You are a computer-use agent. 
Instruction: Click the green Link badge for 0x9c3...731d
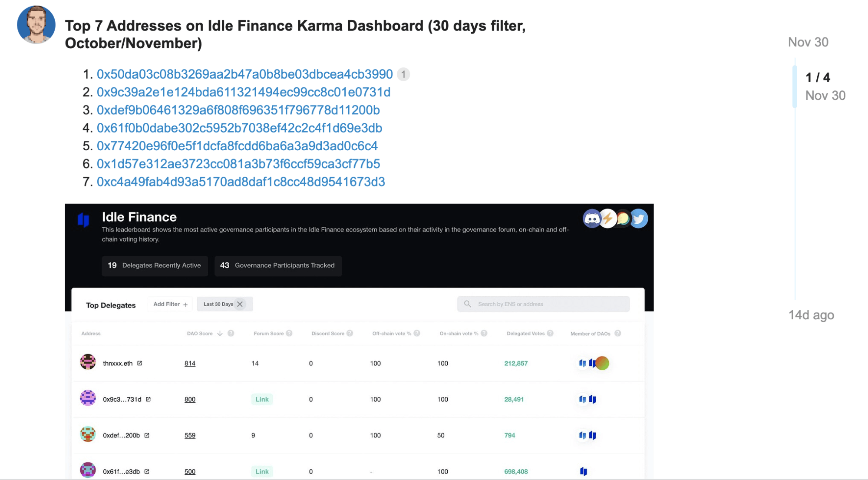click(x=262, y=399)
